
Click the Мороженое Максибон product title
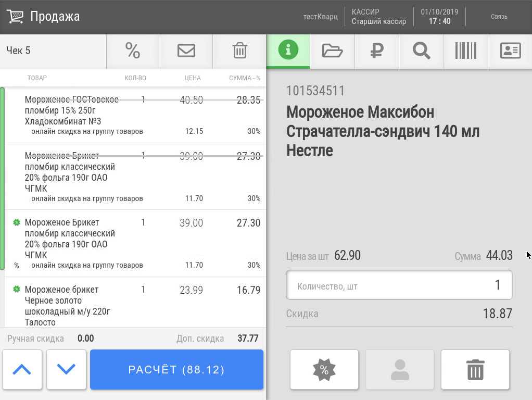(x=383, y=131)
